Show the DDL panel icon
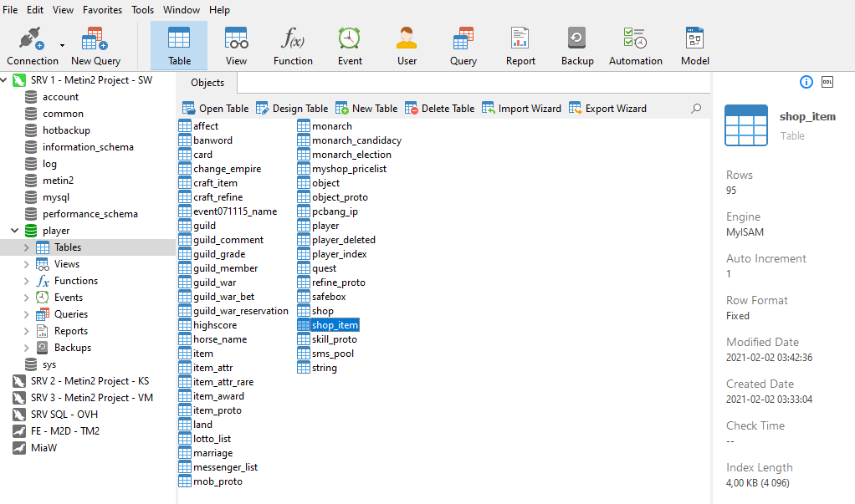The width and height of the screenshot is (855, 504). click(x=827, y=82)
